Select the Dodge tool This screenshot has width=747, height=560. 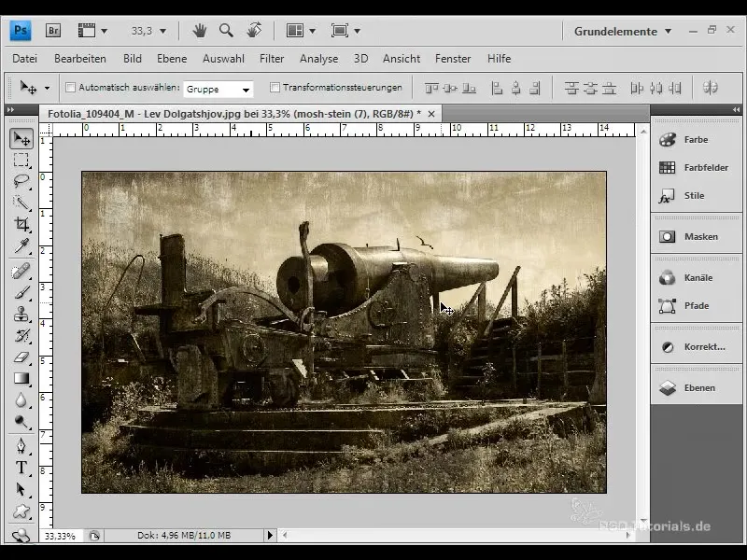[21, 422]
